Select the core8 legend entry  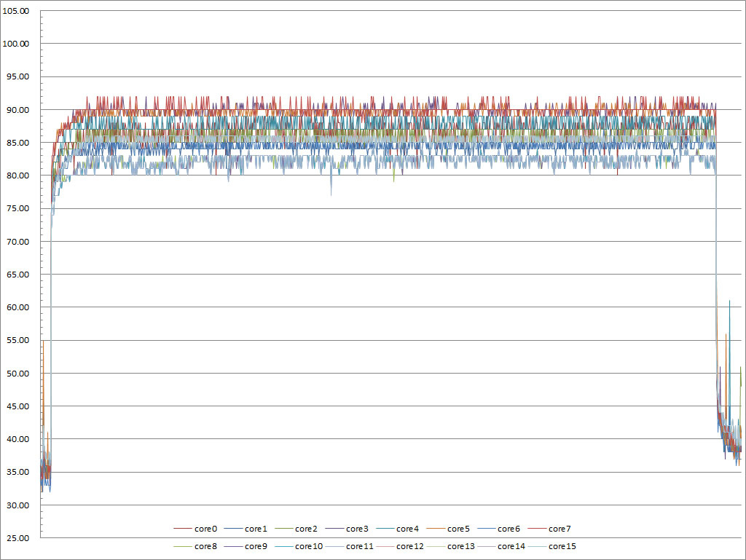pos(195,546)
